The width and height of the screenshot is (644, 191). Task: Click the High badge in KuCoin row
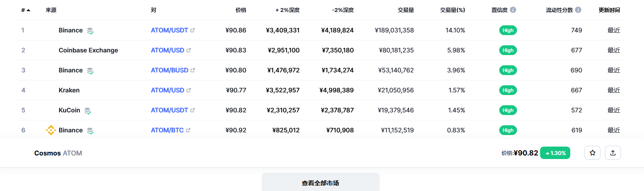coord(508,110)
